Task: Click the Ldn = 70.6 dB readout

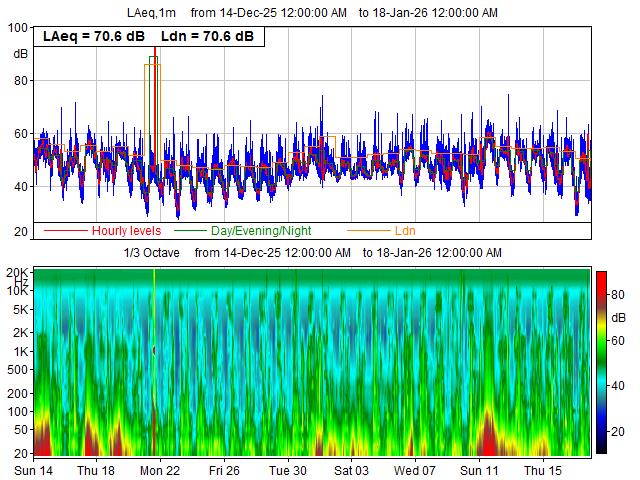Action: pos(207,37)
